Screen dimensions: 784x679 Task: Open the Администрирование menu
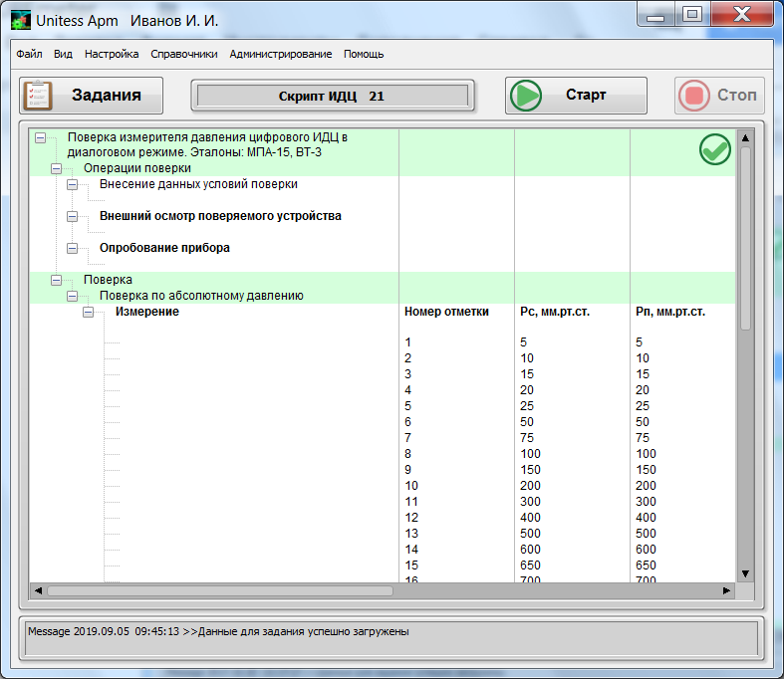281,54
